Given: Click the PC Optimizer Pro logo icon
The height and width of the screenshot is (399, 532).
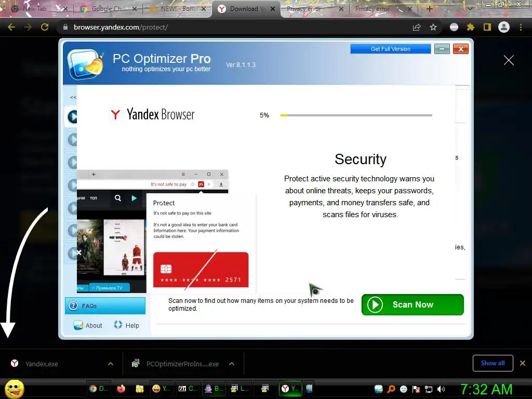Looking at the screenshot, I should (x=86, y=64).
